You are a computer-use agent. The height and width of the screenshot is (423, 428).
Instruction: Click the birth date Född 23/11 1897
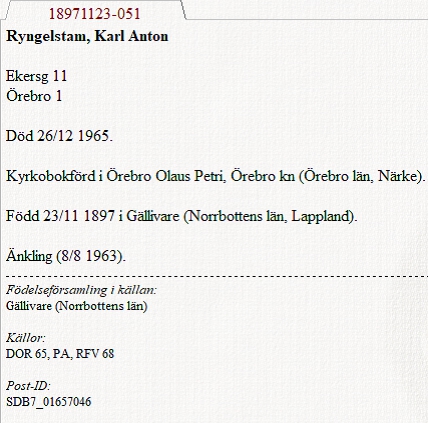pos(60,216)
